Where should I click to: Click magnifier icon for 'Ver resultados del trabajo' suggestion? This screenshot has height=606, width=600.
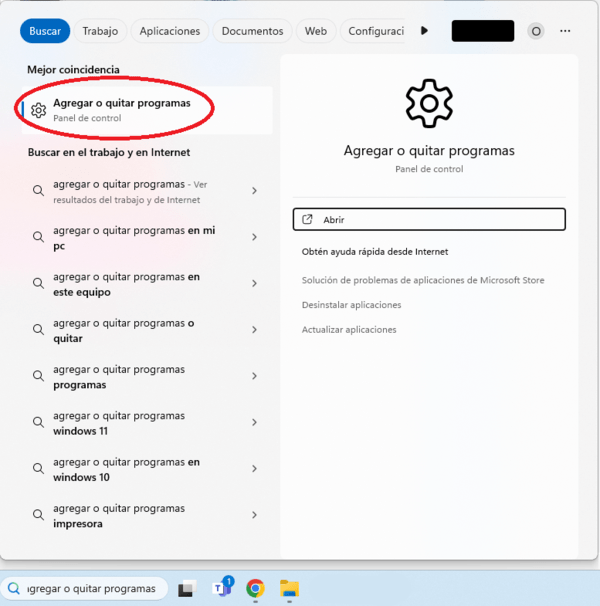click(38, 191)
